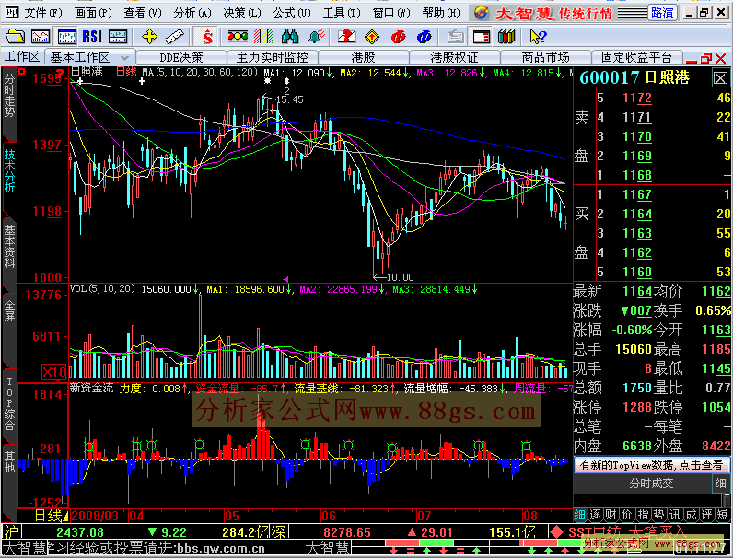Click the yellow four-way arrow icon

(149, 36)
